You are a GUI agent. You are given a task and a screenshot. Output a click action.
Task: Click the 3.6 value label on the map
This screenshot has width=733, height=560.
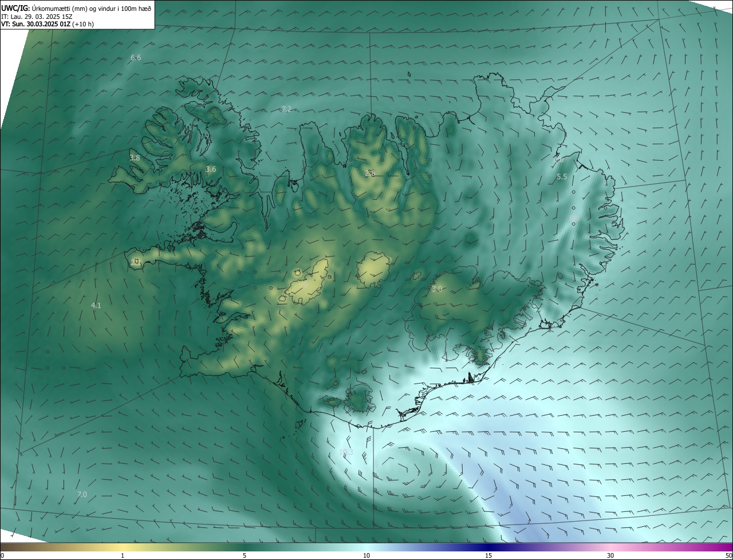(x=211, y=169)
